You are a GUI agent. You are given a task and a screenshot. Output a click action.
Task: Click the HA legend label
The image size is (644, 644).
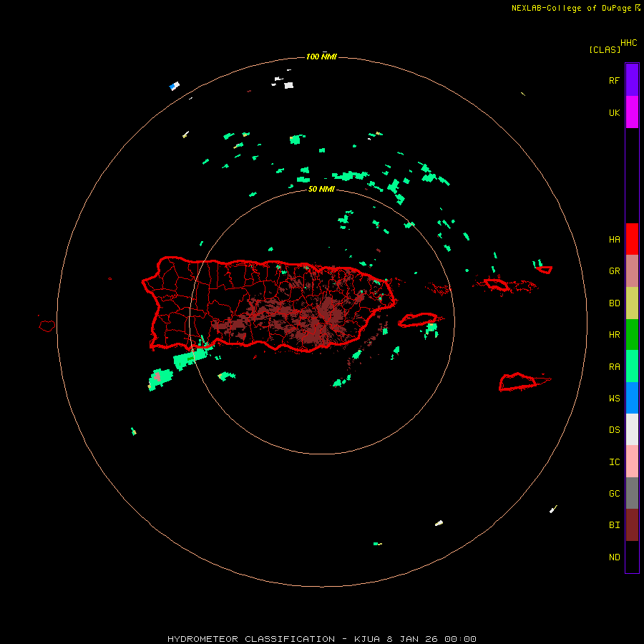(614, 239)
